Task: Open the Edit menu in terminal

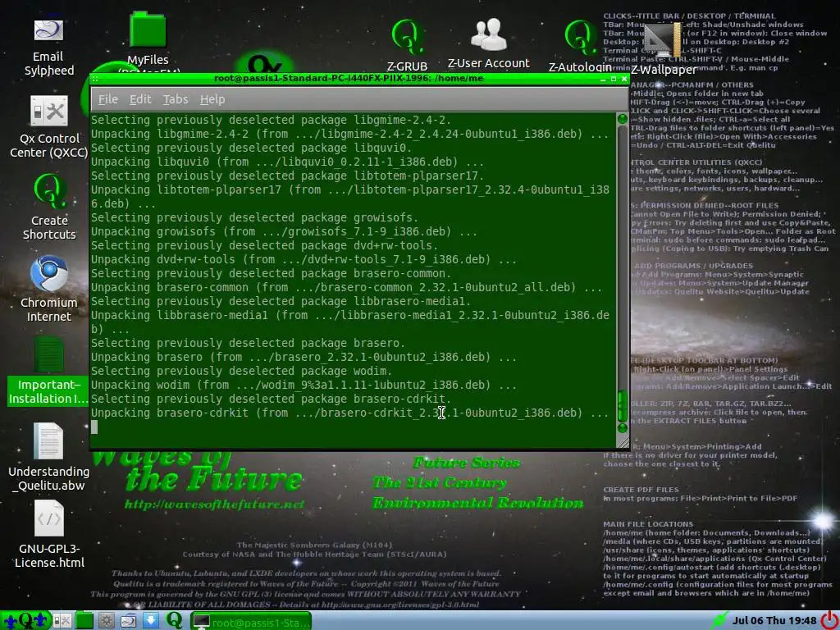Action: point(140,99)
